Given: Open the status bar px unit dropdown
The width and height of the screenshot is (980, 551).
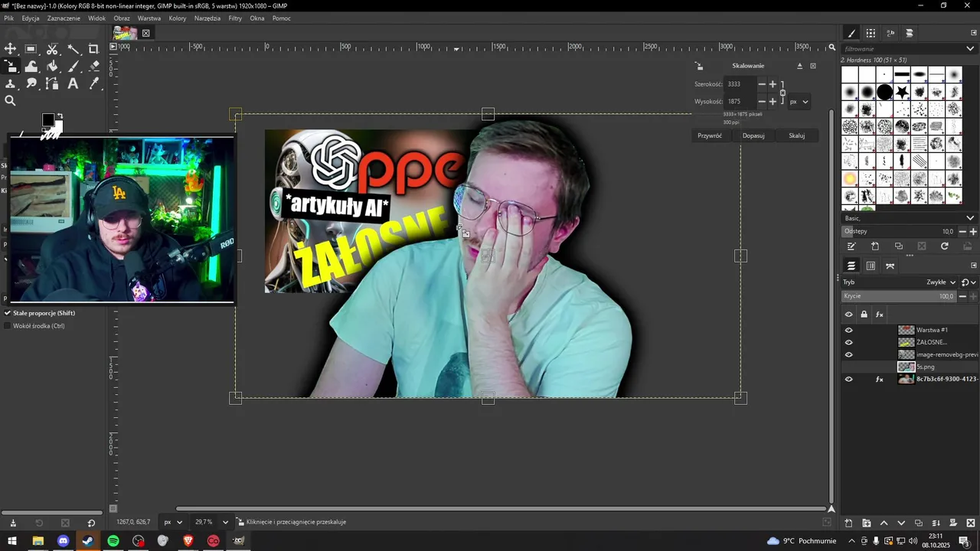Looking at the screenshot, I should tap(173, 522).
